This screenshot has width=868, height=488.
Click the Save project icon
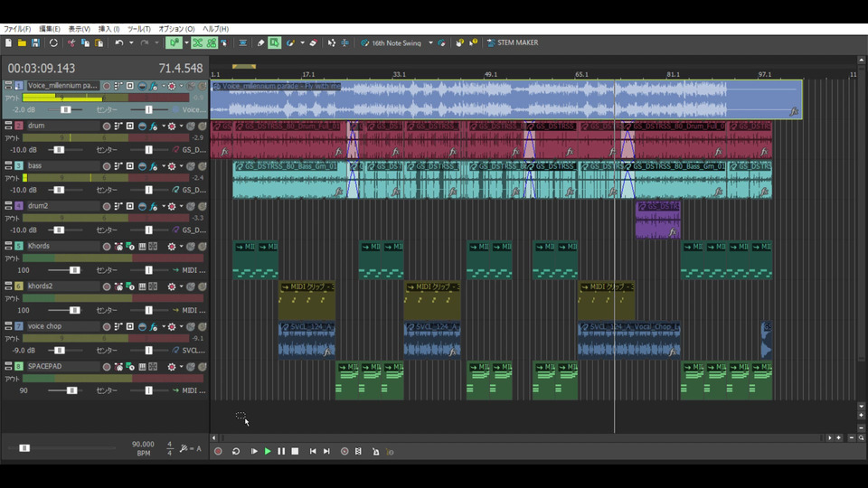pos(35,42)
